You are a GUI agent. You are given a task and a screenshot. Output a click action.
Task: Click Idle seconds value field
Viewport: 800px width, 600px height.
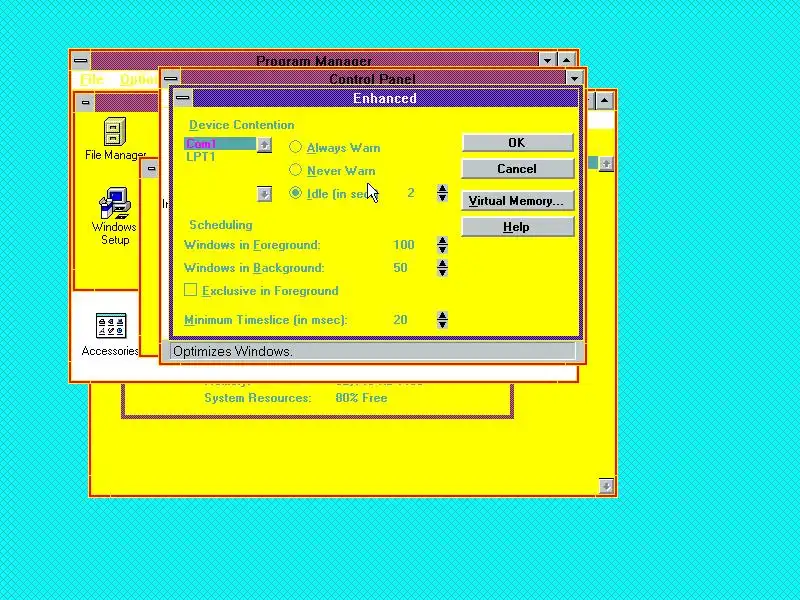[411, 193]
